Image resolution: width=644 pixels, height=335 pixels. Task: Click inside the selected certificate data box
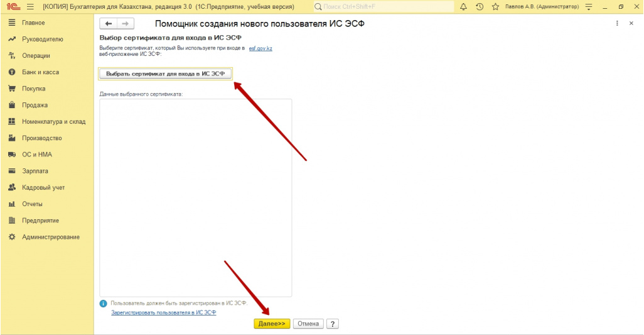pyautogui.click(x=195, y=197)
